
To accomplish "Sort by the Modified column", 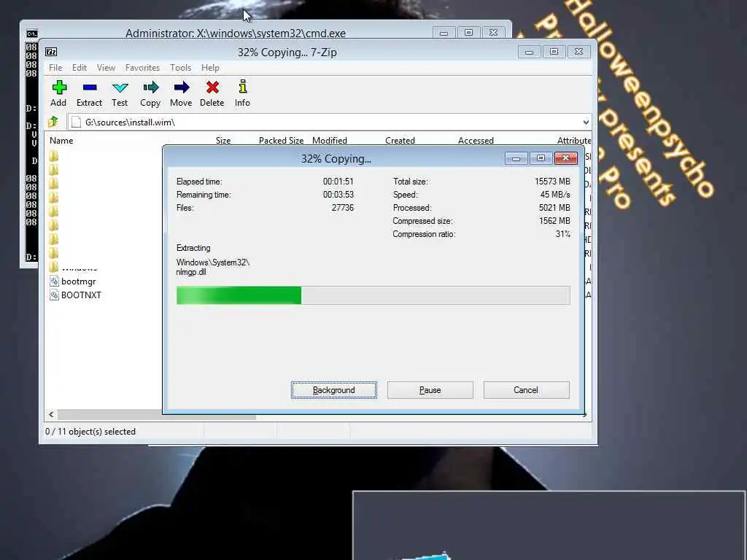I will tap(329, 141).
